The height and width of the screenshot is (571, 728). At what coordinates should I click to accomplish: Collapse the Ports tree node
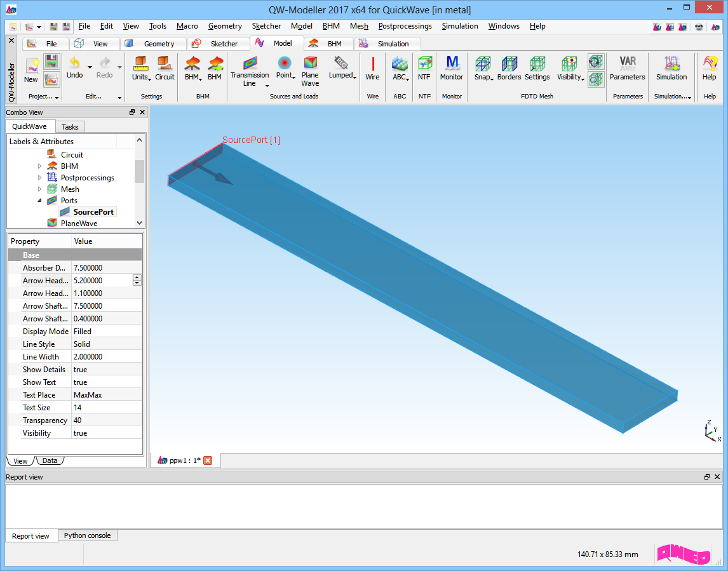click(x=39, y=201)
